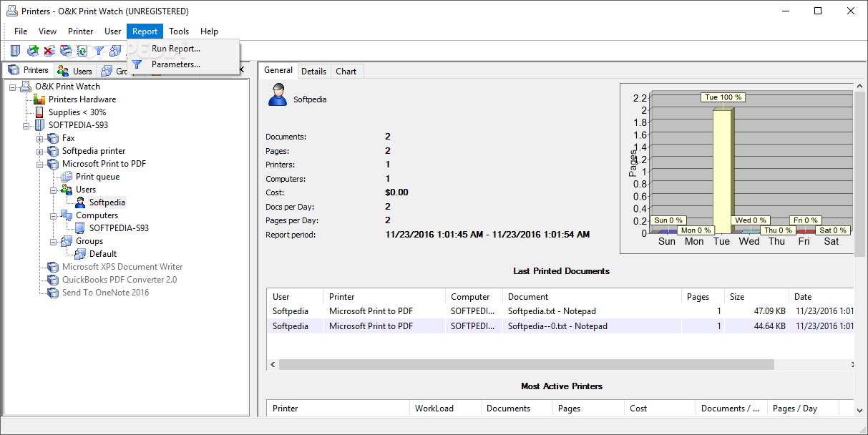Screen dimensions: 868x435
Task: Sort by Document column header
Action: 591,296
